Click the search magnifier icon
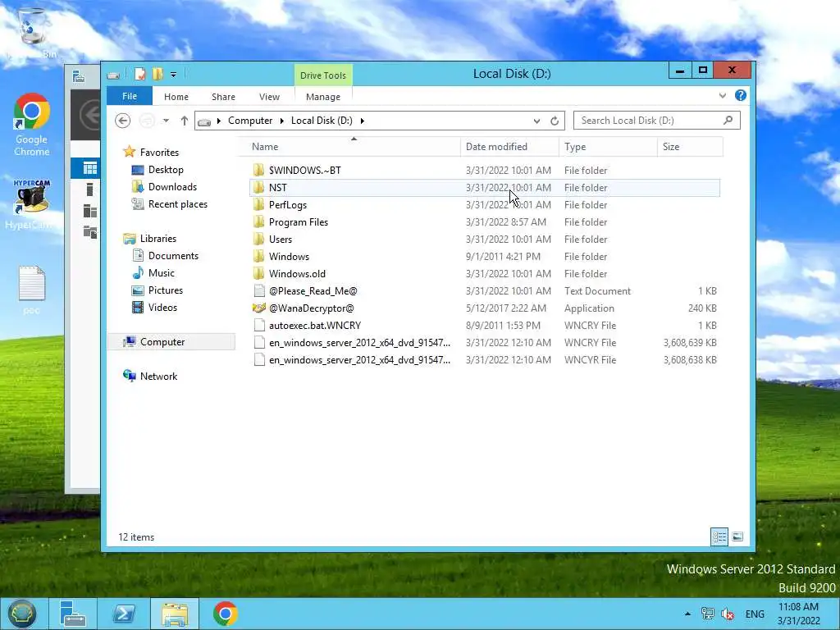The height and width of the screenshot is (630, 840). click(728, 120)
